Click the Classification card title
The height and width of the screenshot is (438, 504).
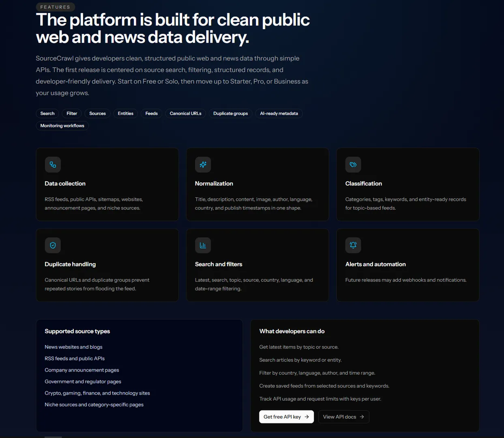(x=364, y=184)
